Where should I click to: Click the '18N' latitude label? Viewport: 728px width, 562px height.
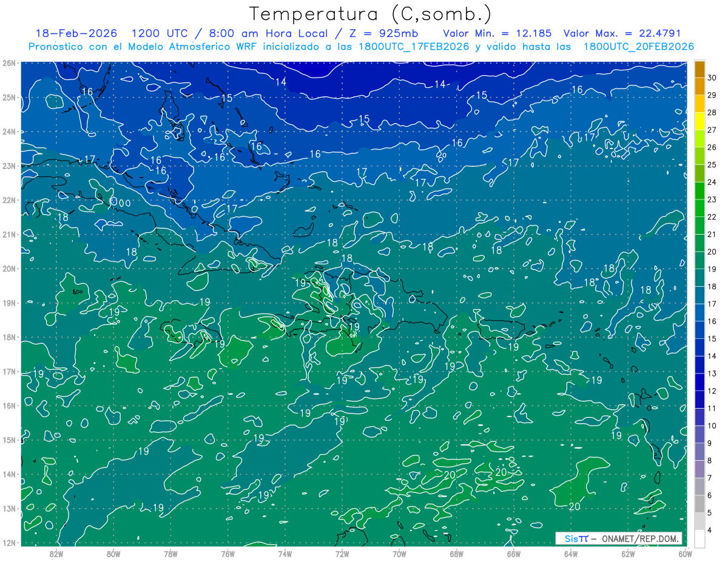click(9, 337)
